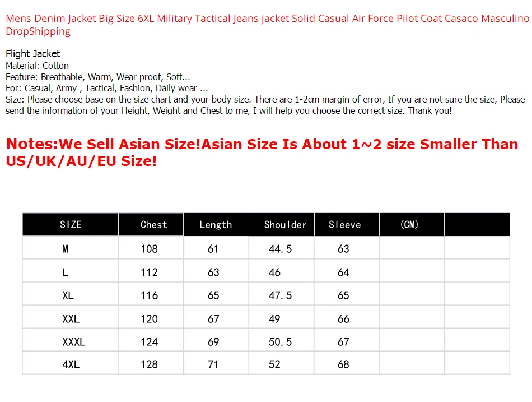The height and width of the screenshot is (402, 532).
Task: Click sleeve value 68 in 4XL row
Action: [x=343, y=364]
